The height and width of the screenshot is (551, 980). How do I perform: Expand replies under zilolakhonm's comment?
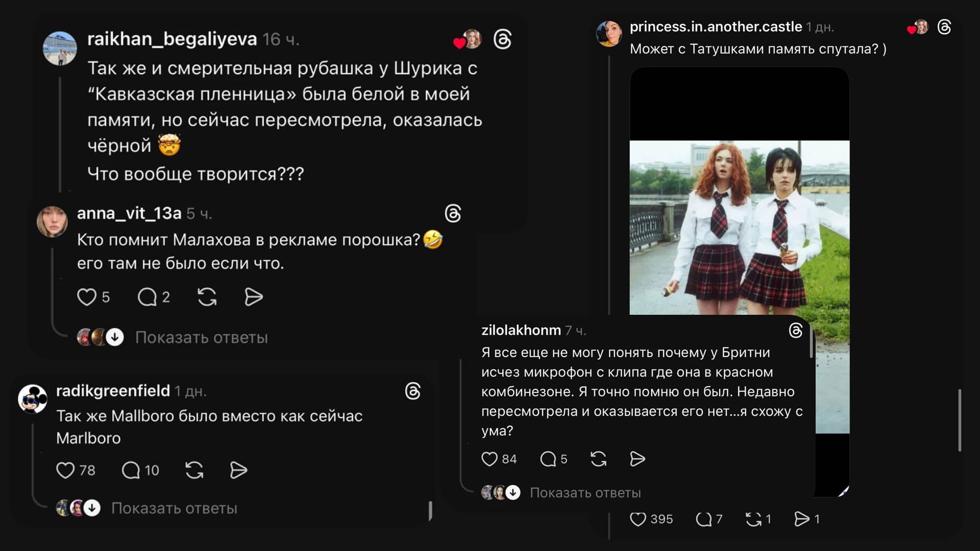585,493
